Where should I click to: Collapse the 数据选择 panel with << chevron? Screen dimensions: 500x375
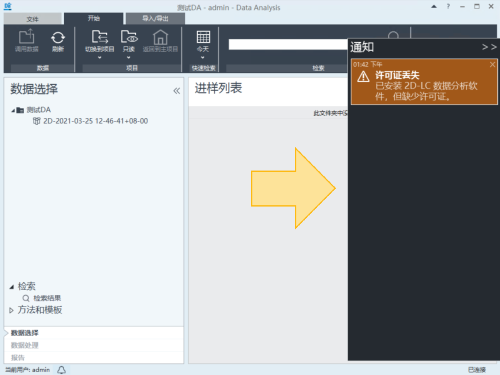point(177,91)
